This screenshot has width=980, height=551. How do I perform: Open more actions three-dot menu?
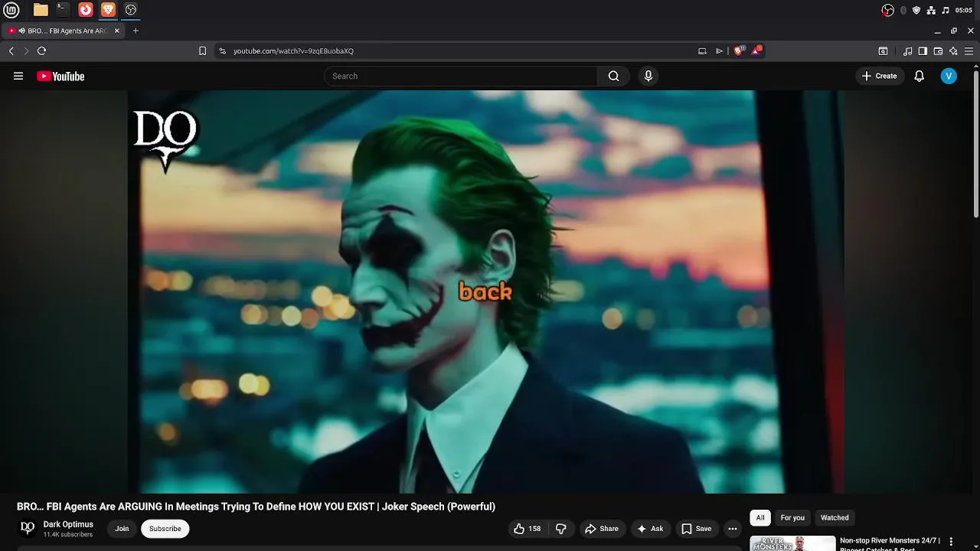coord(733,529)
